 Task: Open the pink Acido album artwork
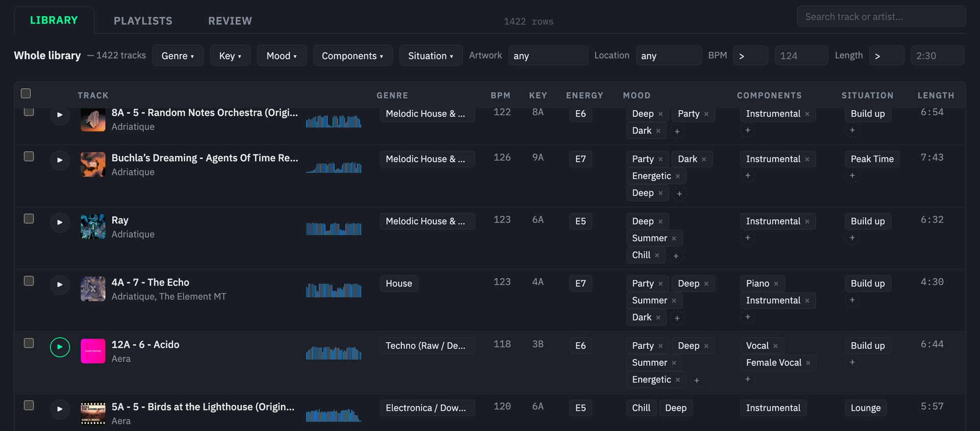[93, 351]
